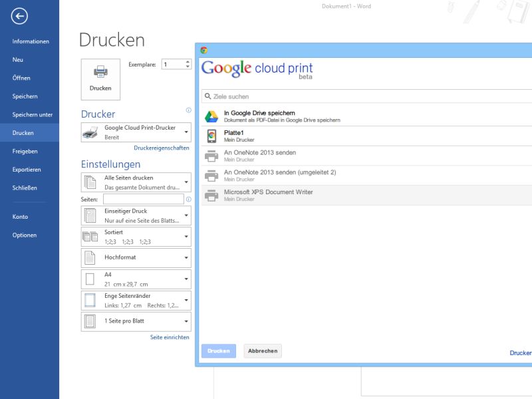Click the blue Drucken button in cloud print dialog
The height and width of the screenshot is (399, 532).
[x=219, y=351]
